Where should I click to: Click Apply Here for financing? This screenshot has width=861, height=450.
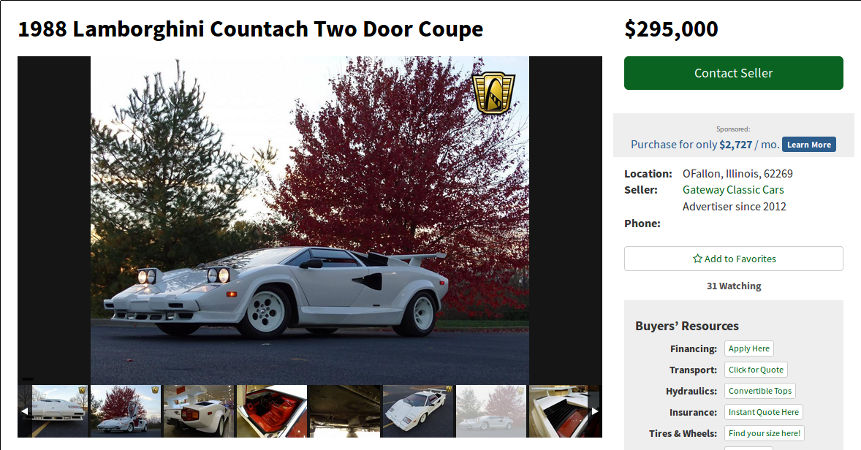click(748, 348)
